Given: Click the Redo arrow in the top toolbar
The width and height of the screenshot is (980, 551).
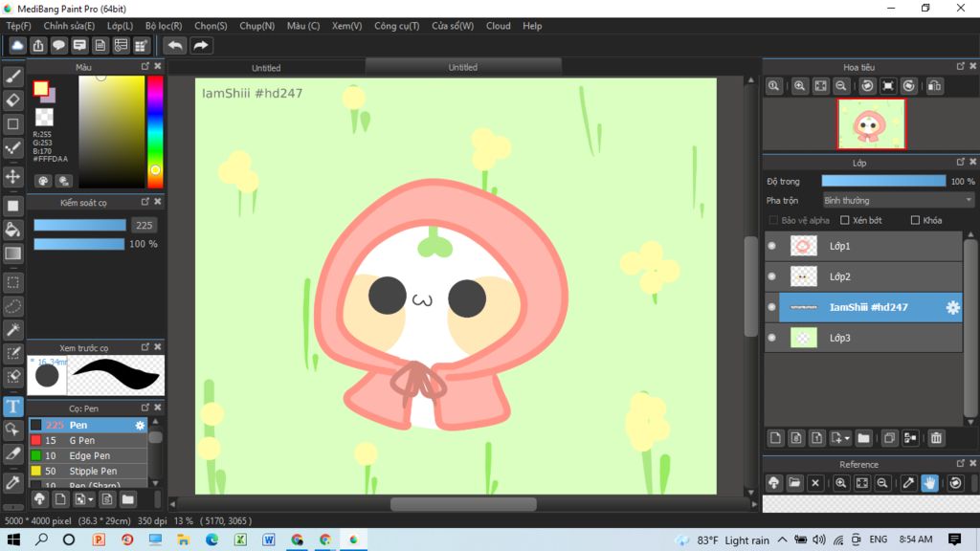Looking at the screenshot, I should [201, 46].
